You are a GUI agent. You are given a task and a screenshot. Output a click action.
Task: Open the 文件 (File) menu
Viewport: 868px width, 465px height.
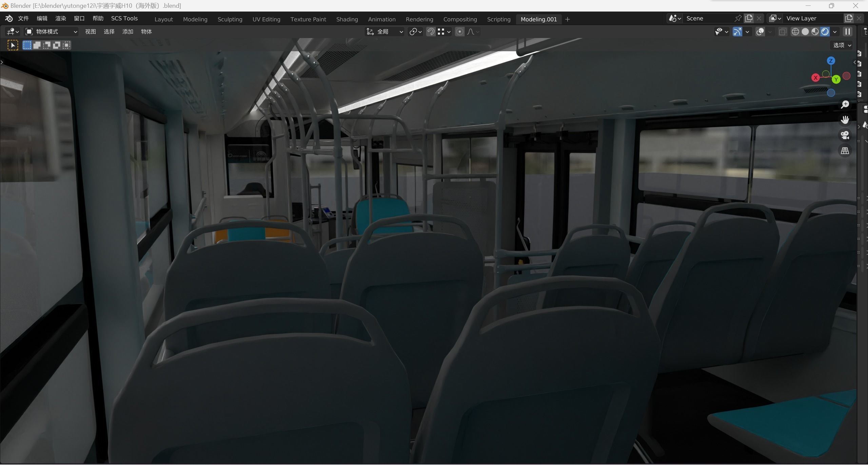click(x=23, y=18)
